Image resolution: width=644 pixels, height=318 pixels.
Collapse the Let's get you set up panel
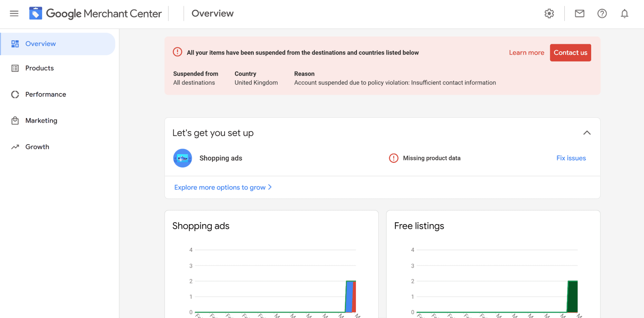click(587, 133)
